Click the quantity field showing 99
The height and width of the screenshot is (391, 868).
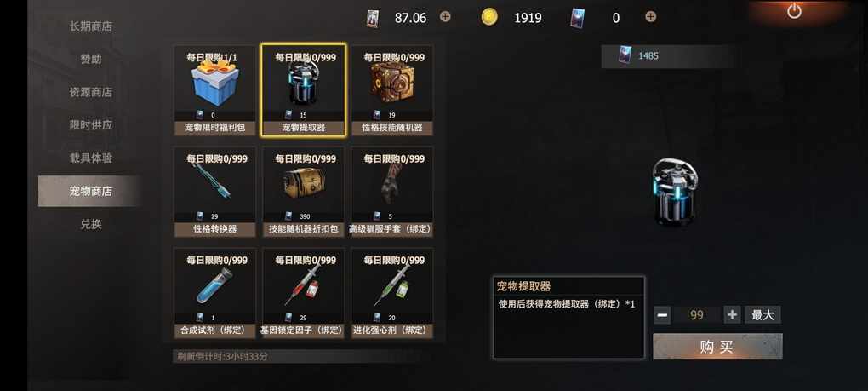pos(697,315)
